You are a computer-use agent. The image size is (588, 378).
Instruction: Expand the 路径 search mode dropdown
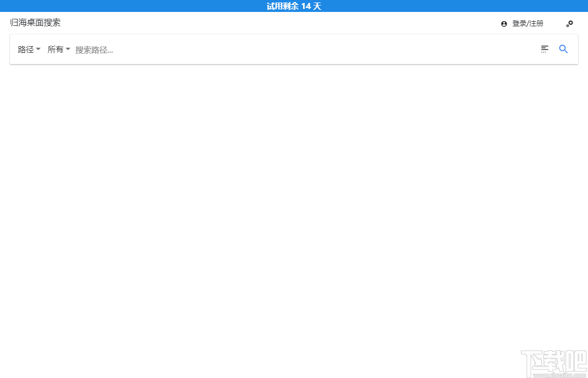point(29,50)
